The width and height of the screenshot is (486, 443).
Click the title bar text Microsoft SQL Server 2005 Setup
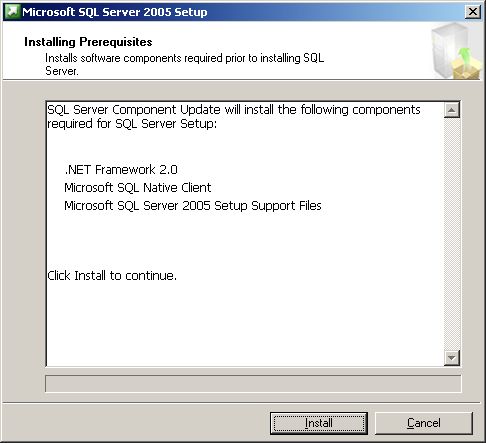(x=115, y=12)
